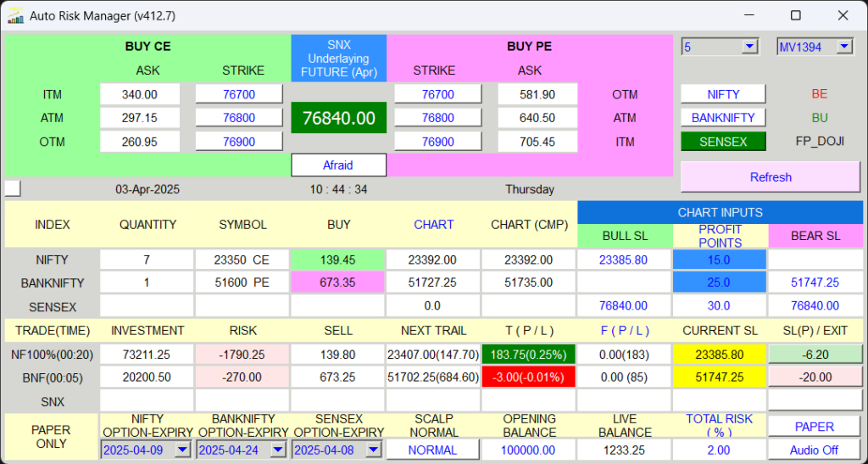Click the green 183.75(0.25%) profit cell
Viewport: 868px width, 464px height.
coord(529,355)
